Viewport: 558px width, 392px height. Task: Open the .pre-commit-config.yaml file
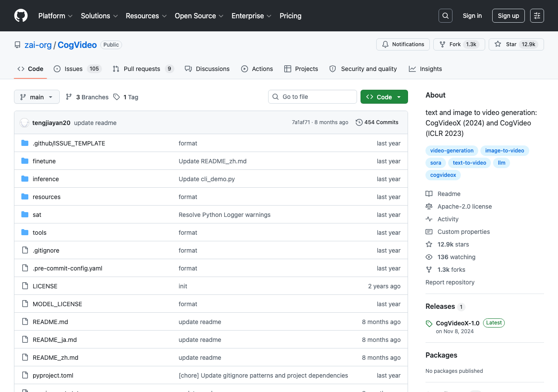(68, 268)
